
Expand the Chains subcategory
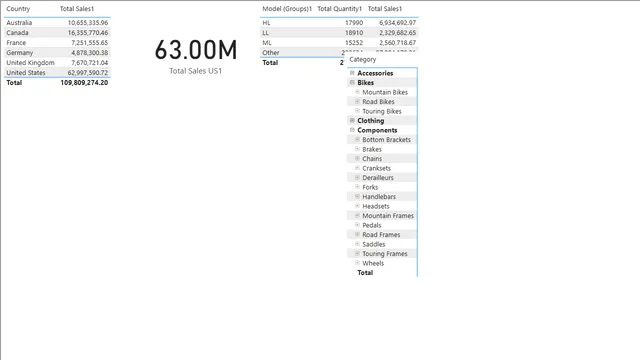[x=357, y=158]
